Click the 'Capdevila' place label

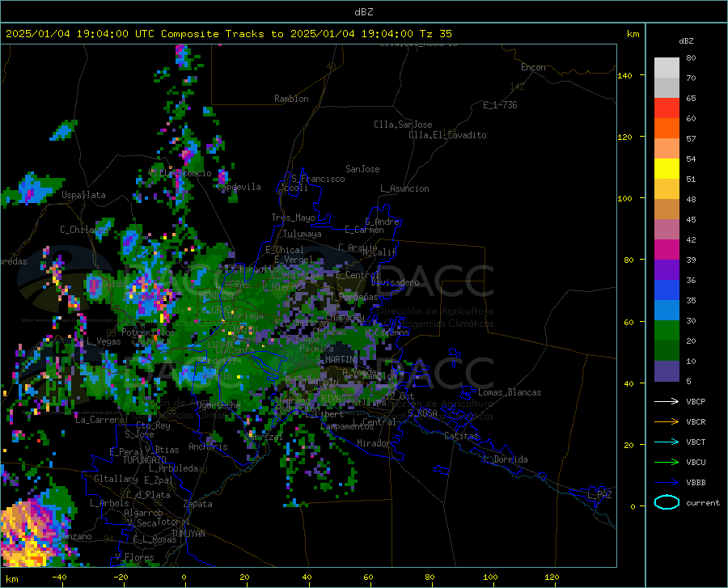239,187
